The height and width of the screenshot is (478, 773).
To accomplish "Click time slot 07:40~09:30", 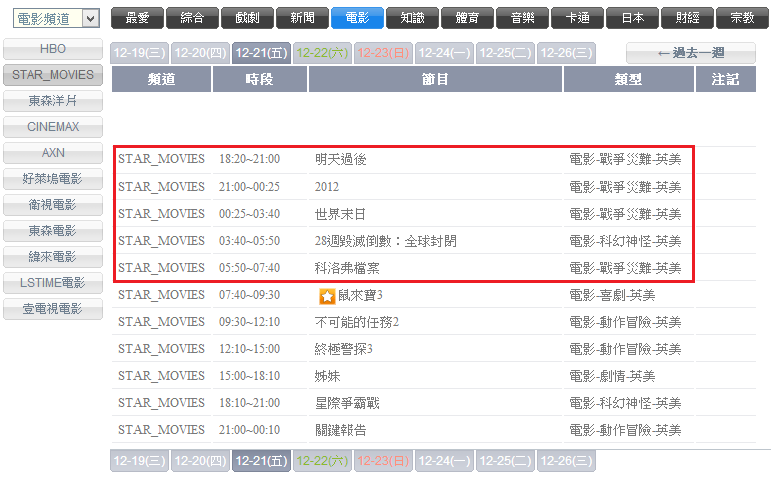I will pos(249,295).
